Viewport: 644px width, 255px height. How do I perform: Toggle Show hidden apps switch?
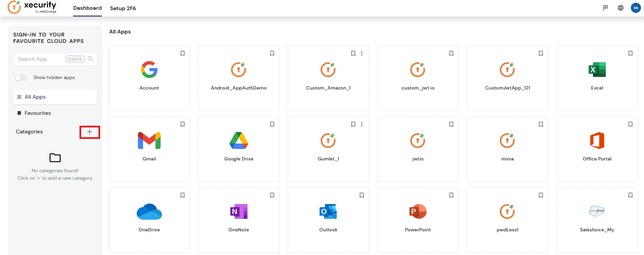pyautogui.click(x=21, y=78)
